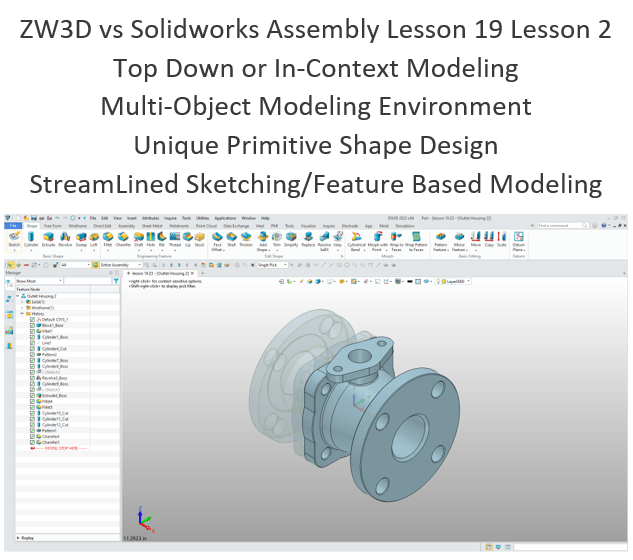
Task: Expand the Solid(1) tree node
Action: click(22, 301)
